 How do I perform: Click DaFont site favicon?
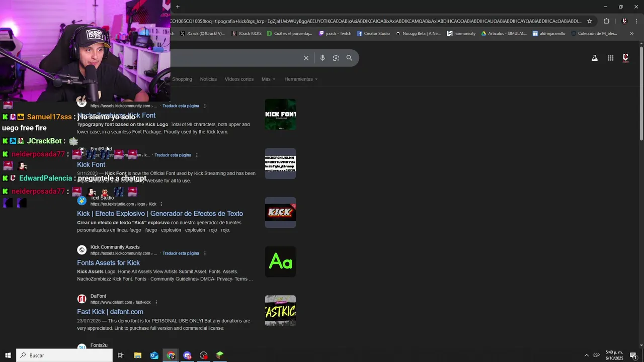pyautogui.click(x=82, y=299)
